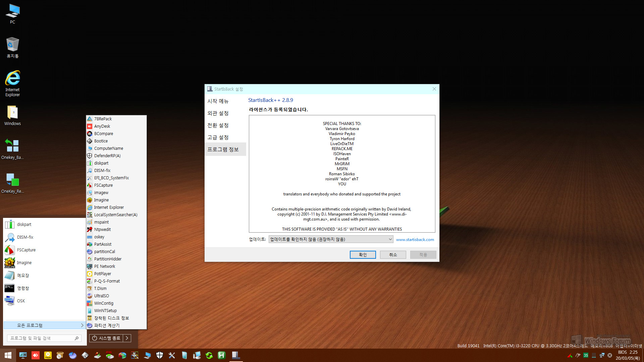Switch to 시작 메뉴 tab in StartIsBack settings

click(225, 101)
